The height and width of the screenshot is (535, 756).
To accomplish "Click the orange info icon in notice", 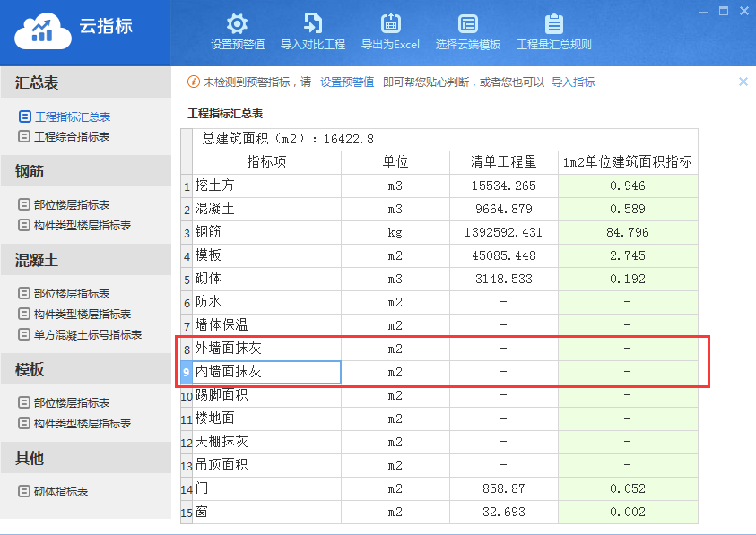I will click(194, 82).
